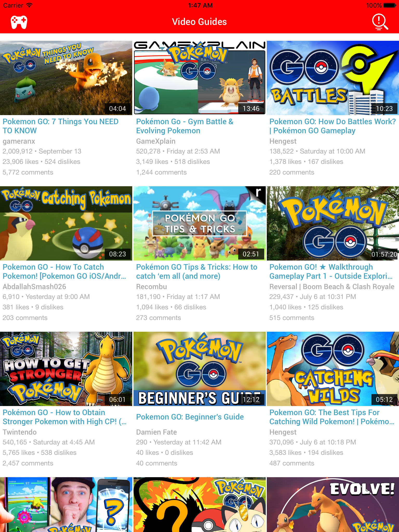The width and height of the screenshot is (399, 532).
Task: Select title 'Pokémon GO Tips & Tricks: How to catch 'em all'
Action: point(197,271)
